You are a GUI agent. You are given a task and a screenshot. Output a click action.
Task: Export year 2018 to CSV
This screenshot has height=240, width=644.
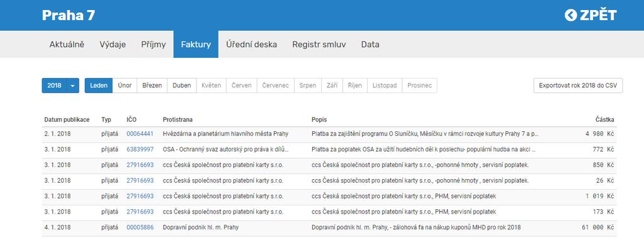point(578,85)
